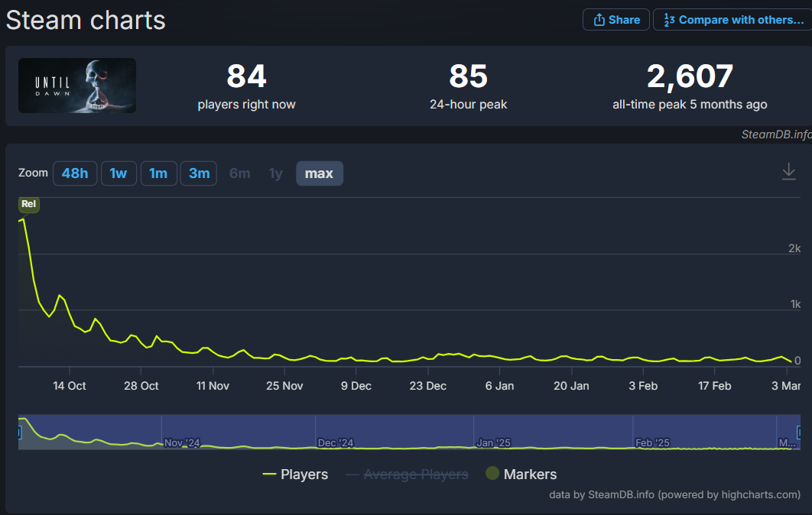Open Compare with others dialog

pyautogui.click(x=732, y=20)
